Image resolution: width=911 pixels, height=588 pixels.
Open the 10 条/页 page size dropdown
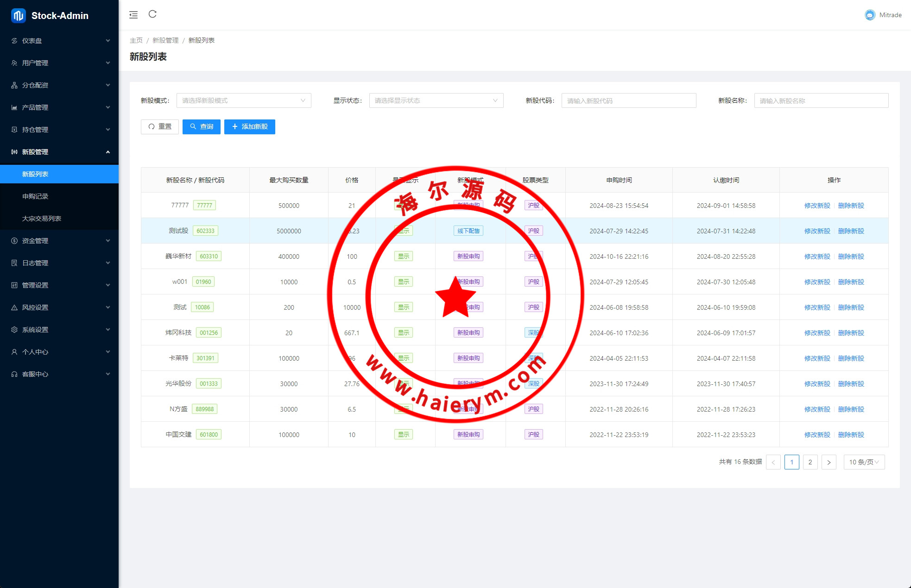[x=864, y=462]
